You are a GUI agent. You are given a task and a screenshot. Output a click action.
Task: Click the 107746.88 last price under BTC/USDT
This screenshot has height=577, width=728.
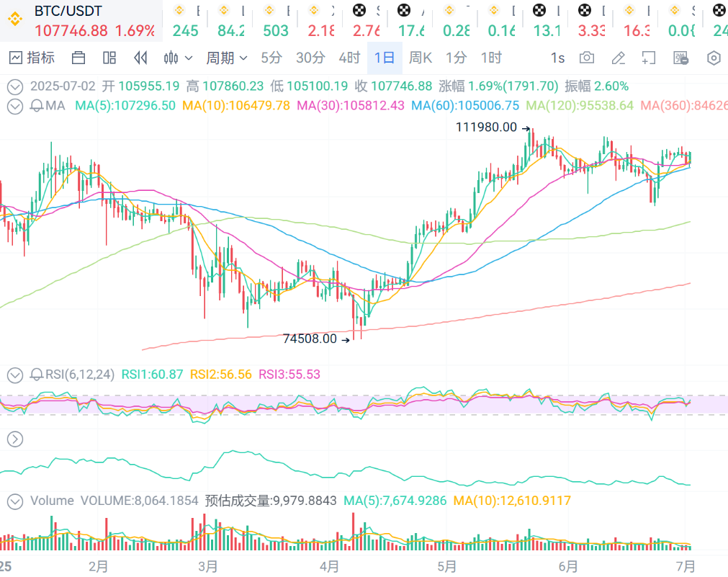pyautogui.click(x=71, y=31)
